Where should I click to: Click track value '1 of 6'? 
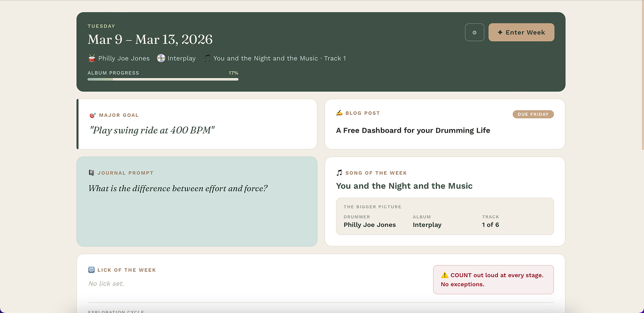[491, 225]
